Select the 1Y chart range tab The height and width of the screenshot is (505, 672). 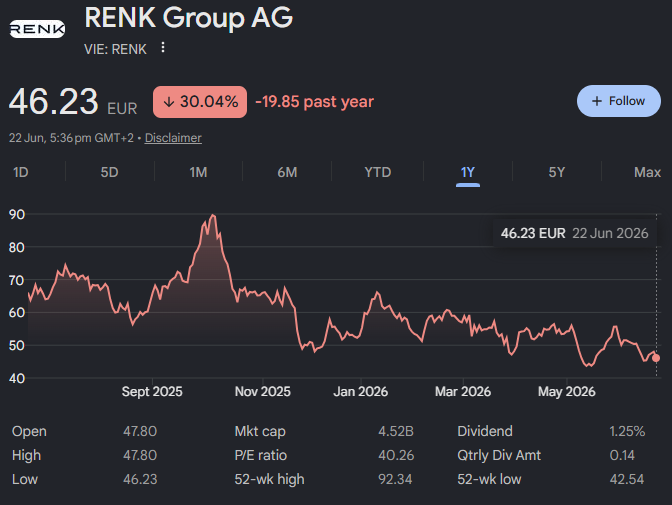(468, 173)
